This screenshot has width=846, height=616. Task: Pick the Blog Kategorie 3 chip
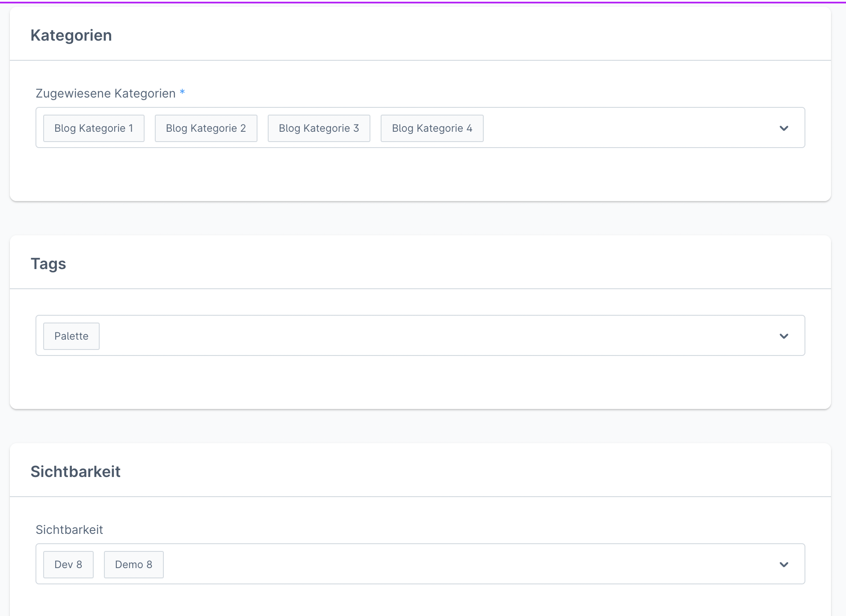(x=319, y=128)
